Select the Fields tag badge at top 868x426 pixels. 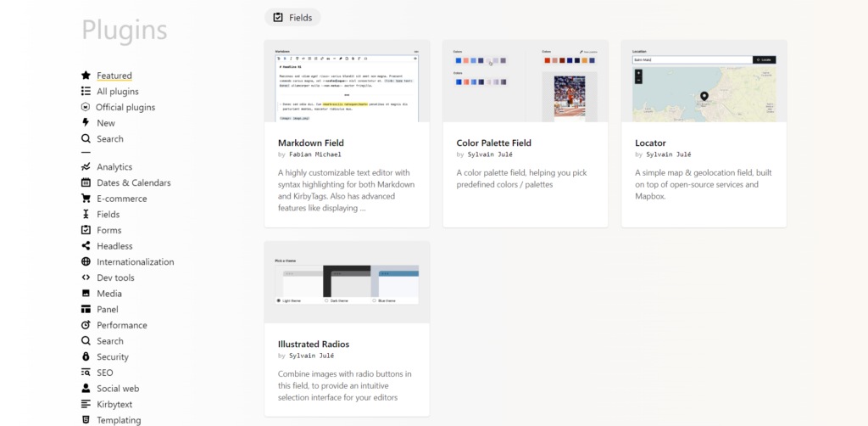[292, 17]
